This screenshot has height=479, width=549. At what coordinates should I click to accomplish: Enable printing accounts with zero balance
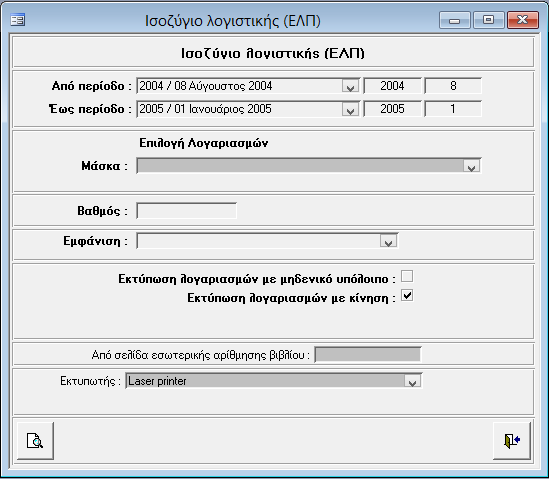pyautogui.click(x=407, y=276)
